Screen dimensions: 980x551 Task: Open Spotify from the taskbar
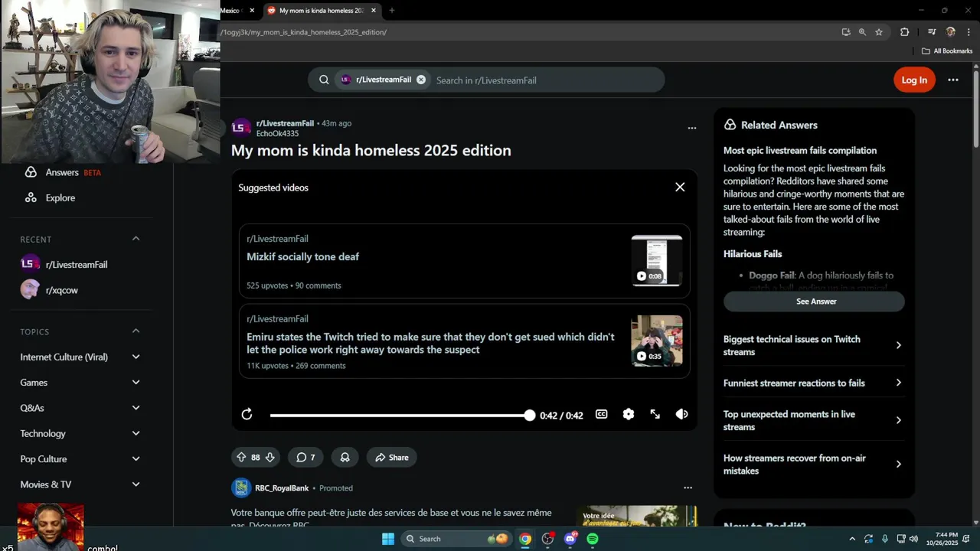pos(593,539)
